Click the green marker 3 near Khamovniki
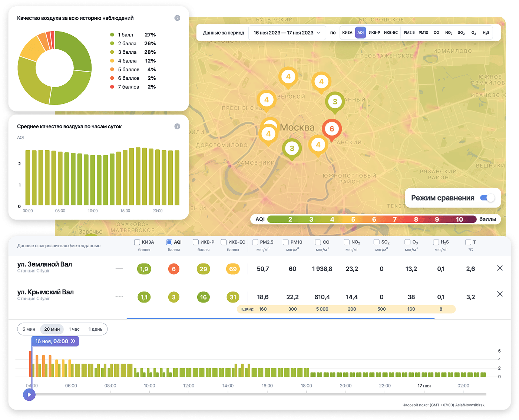The height and width of the screenshot is (420, 519). pos(292,149)
